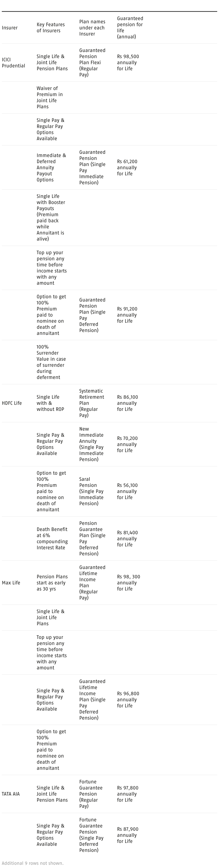The width and height of the screenshot is (219, 868).
Task: Click the Rs 87,900 annually for Life cell
Action: pos(128,835)
